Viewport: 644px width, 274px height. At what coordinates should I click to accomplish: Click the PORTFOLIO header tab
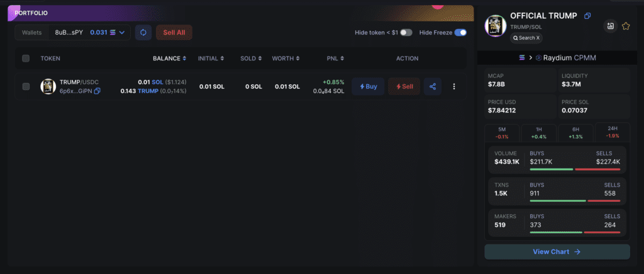31,13
